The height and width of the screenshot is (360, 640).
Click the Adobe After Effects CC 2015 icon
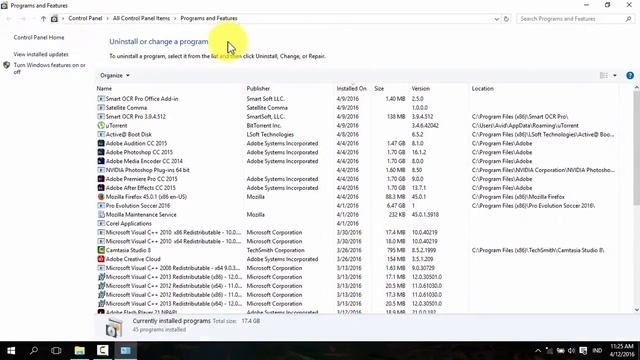(101, 188)
